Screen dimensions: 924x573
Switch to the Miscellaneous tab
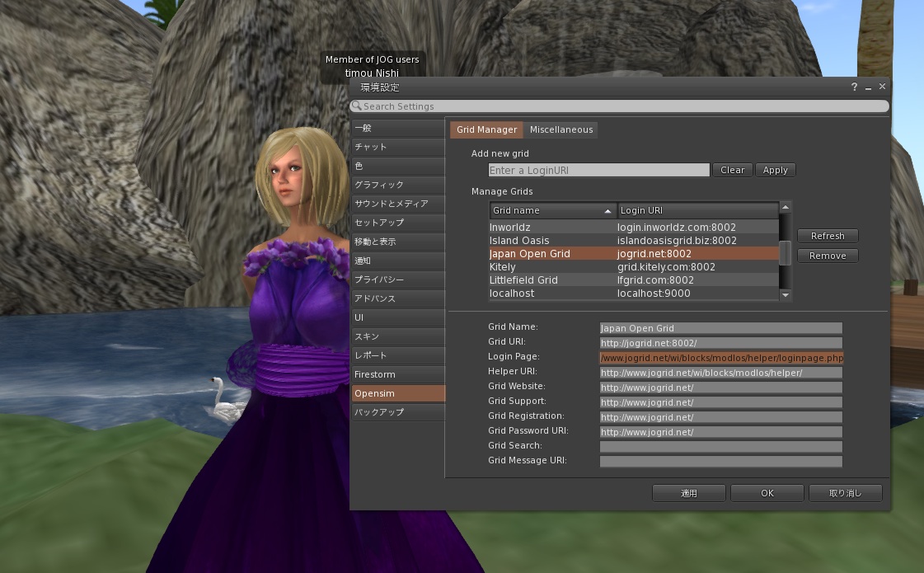tap(561, 129)
